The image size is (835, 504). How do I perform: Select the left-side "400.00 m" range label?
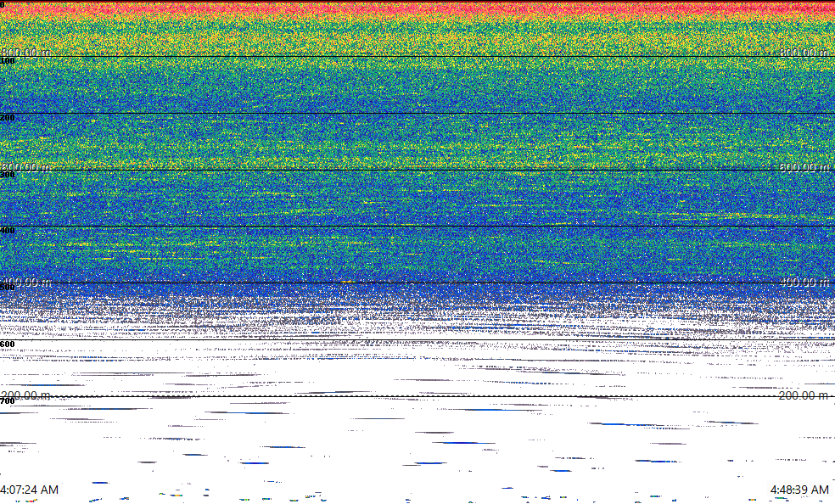tap(26, 282)
